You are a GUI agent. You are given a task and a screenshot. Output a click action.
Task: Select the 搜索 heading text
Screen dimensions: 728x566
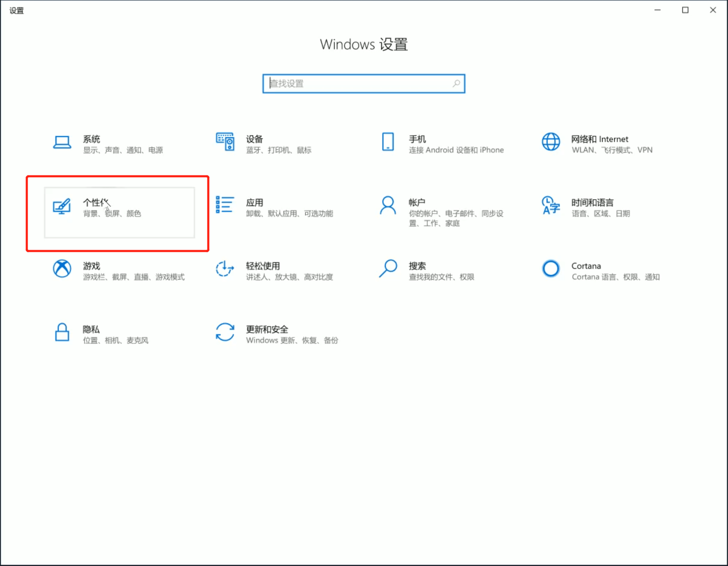[417, 266]
